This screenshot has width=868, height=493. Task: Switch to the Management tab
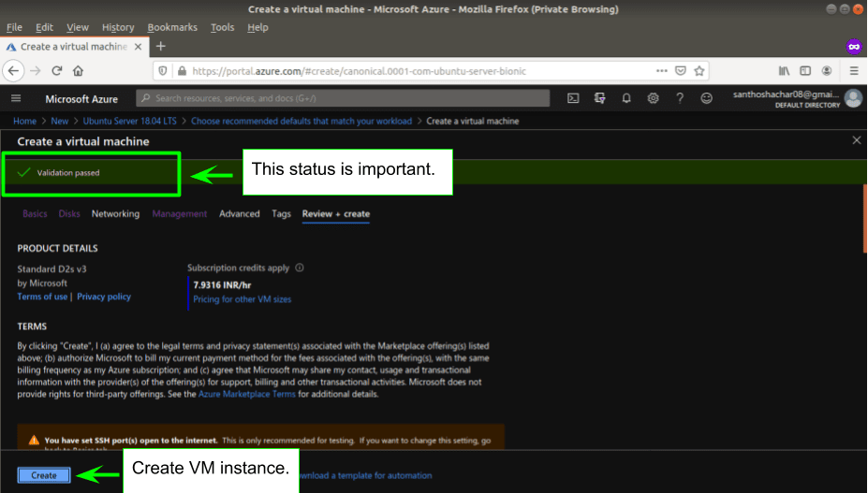point(180,213)
